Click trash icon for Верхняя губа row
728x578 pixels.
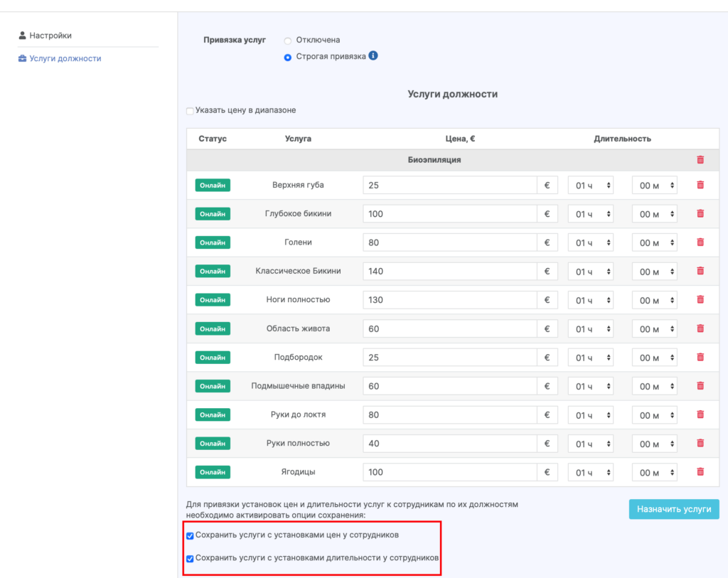point(700,185)
